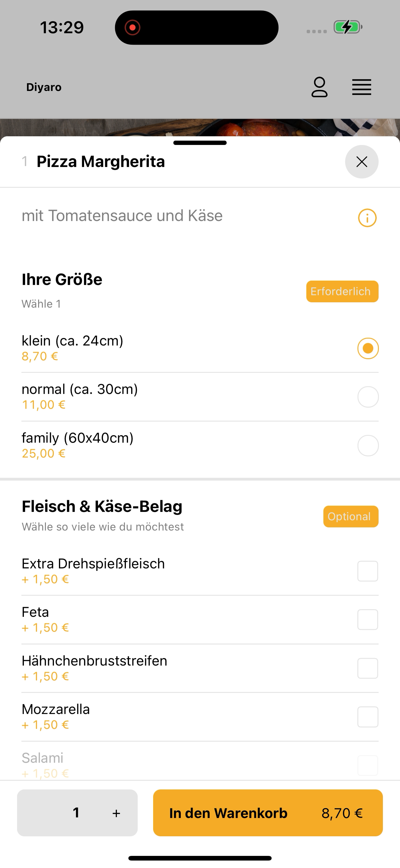Open the user profile icon

(319, 87)
